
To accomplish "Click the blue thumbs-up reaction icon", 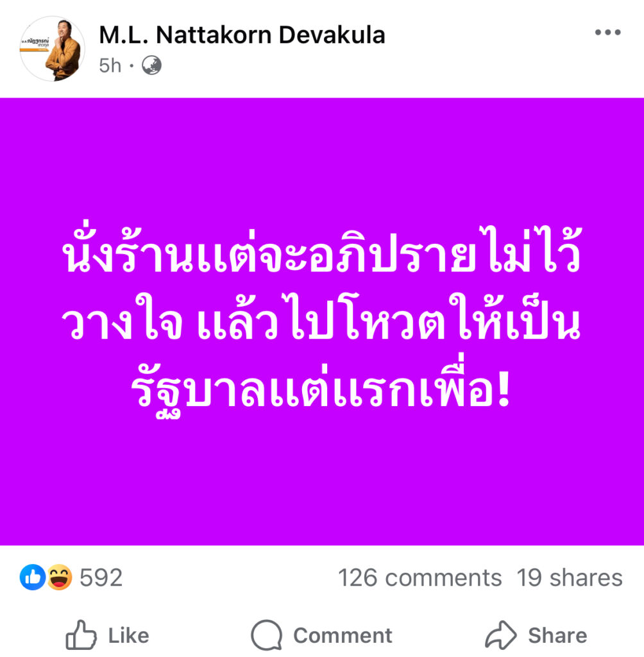I will (32, 577).
